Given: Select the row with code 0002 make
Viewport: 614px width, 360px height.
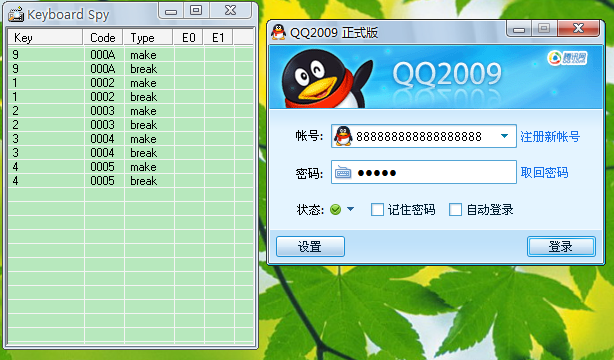Looking at the screenshot, I should (130, 83).
